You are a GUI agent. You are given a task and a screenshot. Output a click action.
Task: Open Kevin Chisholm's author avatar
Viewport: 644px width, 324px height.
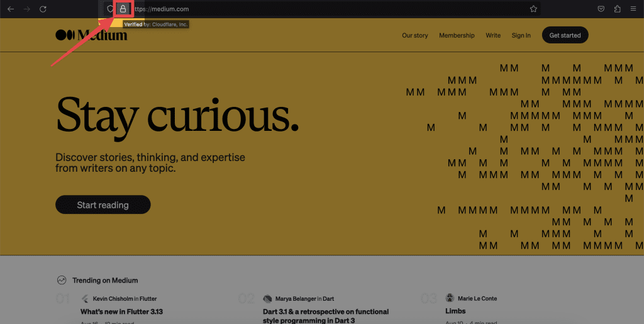coord(85,299)
